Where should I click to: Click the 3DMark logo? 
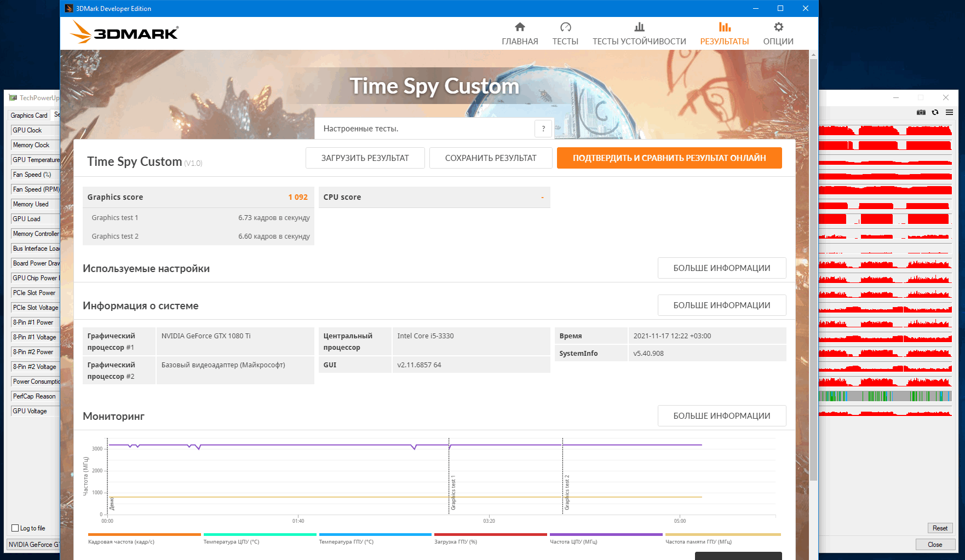click(124, 32)
